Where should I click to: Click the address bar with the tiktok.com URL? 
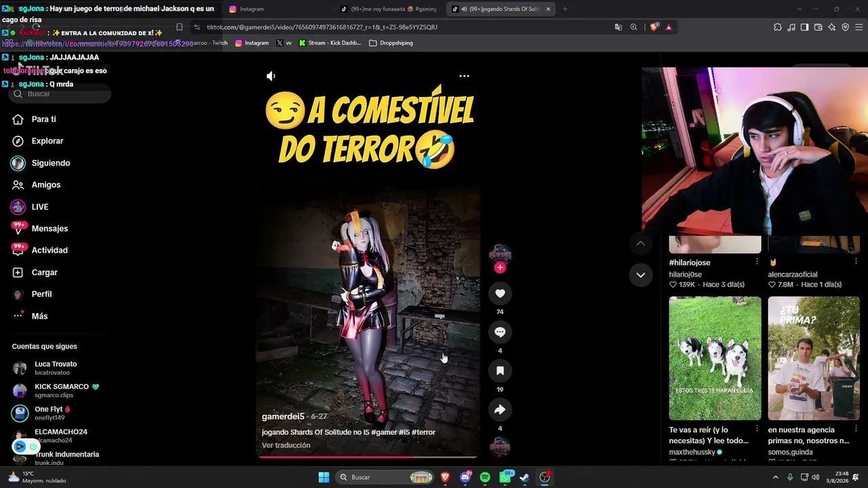point(400,27)
